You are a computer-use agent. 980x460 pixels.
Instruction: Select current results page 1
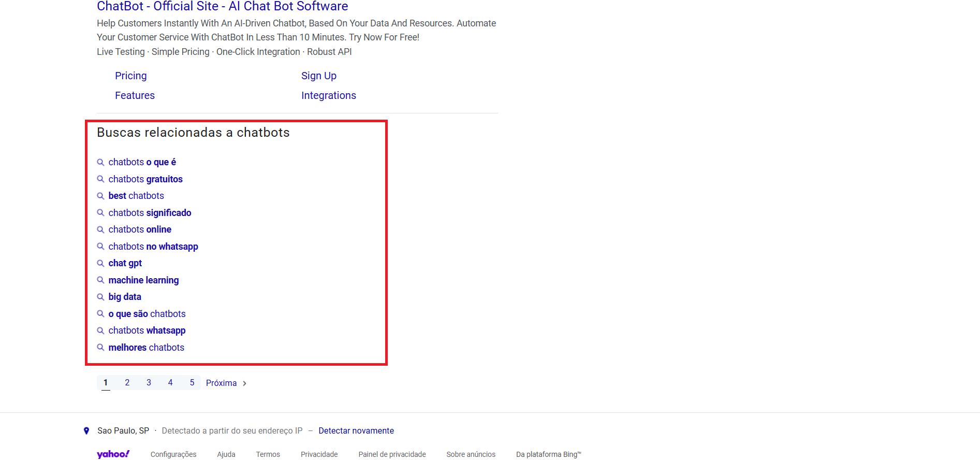click(x=106, y=383)
